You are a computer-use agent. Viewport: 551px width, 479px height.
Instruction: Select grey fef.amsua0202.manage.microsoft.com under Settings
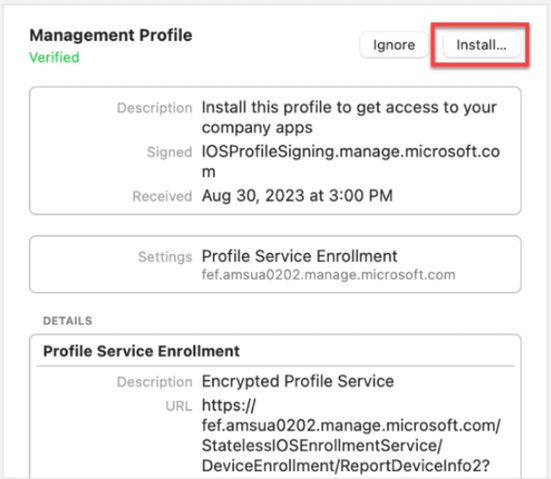(328, 274)
